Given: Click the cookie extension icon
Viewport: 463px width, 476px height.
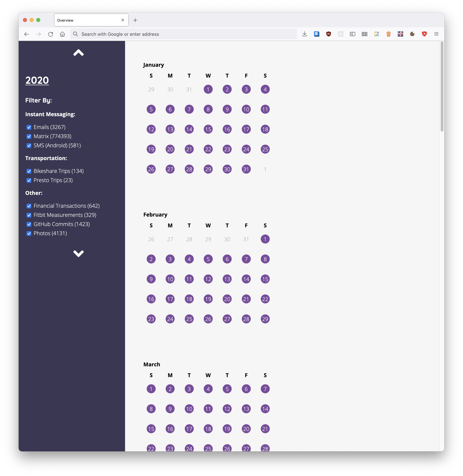Looking at the screenshot, I should pyautogui.click(x=412, y=34).
